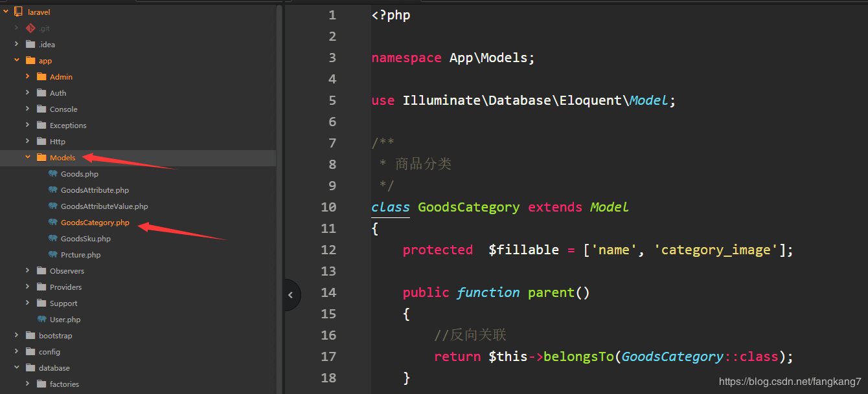Select GoodsCategory.php in the file tree

[x=95, y=223]
